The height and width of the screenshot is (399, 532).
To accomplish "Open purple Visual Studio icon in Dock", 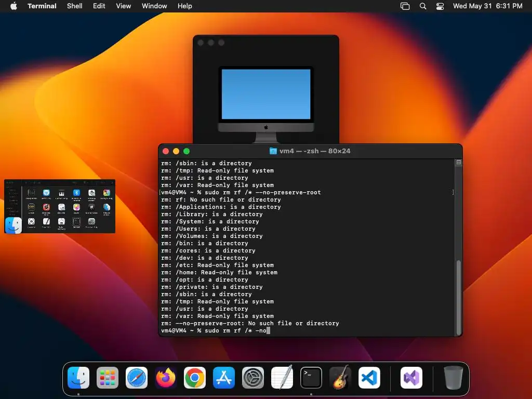I will (x=411, y=378).
